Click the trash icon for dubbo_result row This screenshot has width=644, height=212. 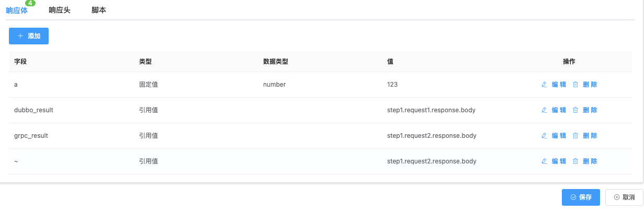click(575, 110)
